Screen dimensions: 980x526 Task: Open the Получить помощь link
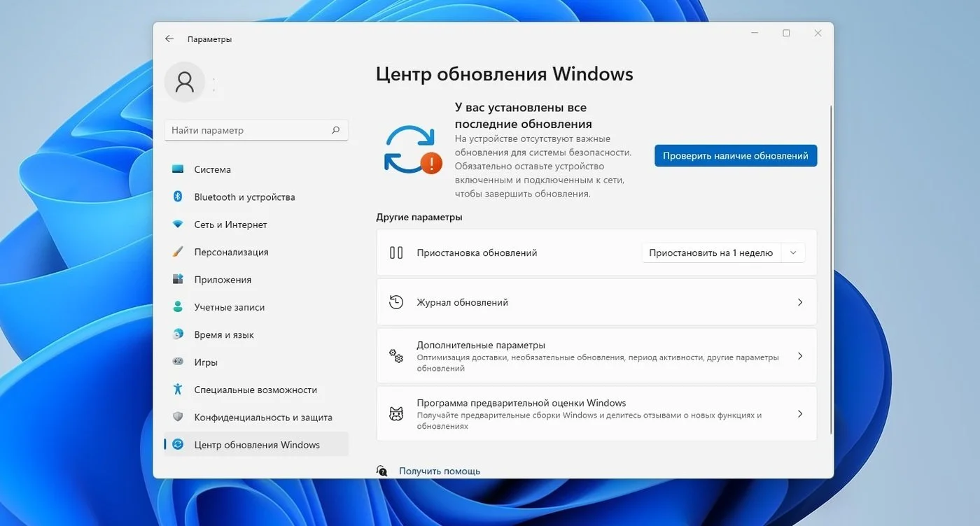click(440, 471)
